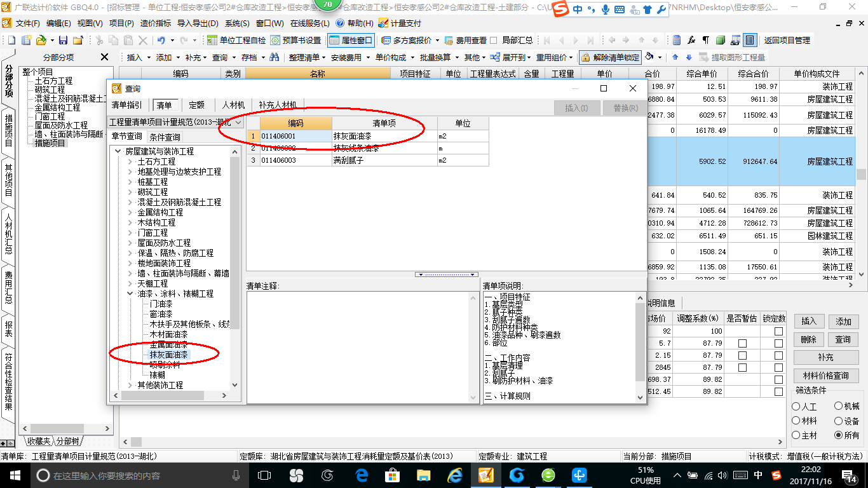Open the 造价指标 menu

[x=156, y=23]
